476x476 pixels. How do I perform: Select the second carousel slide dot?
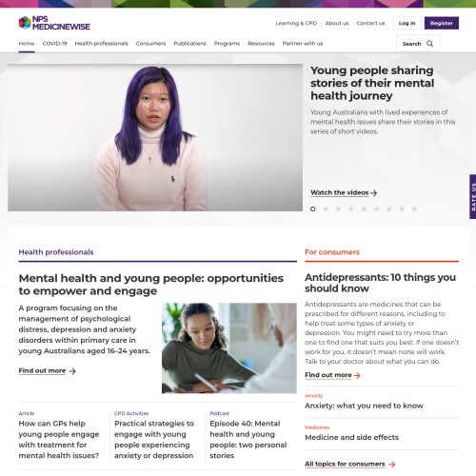(326, 208)
